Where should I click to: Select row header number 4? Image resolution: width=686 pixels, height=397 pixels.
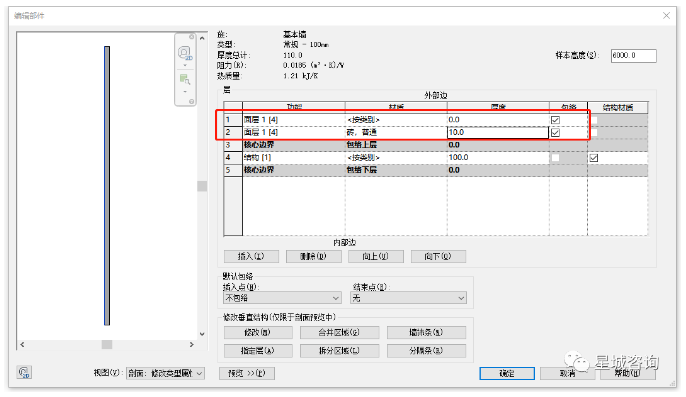tap(233, 158)
